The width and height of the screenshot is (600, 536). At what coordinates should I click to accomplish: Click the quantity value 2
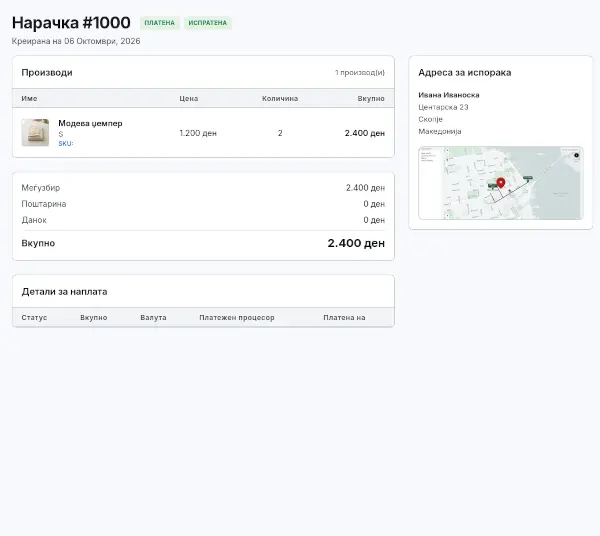280,133
